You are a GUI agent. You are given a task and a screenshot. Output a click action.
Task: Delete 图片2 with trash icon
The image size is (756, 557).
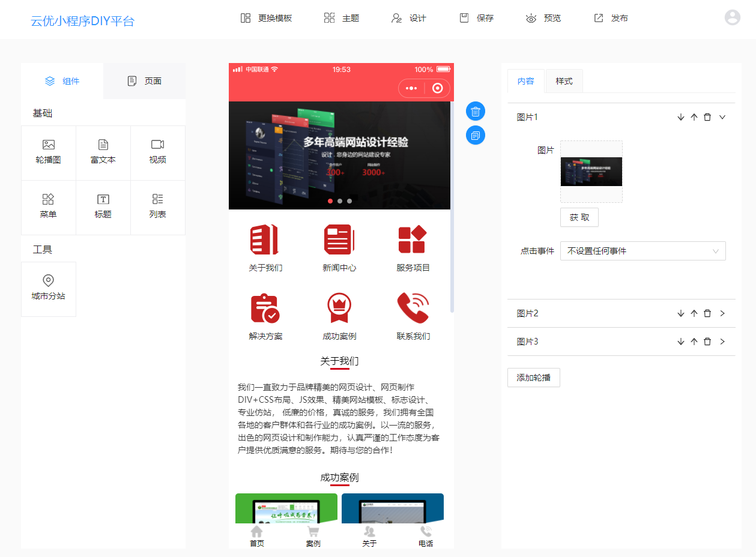coord(707,313)
